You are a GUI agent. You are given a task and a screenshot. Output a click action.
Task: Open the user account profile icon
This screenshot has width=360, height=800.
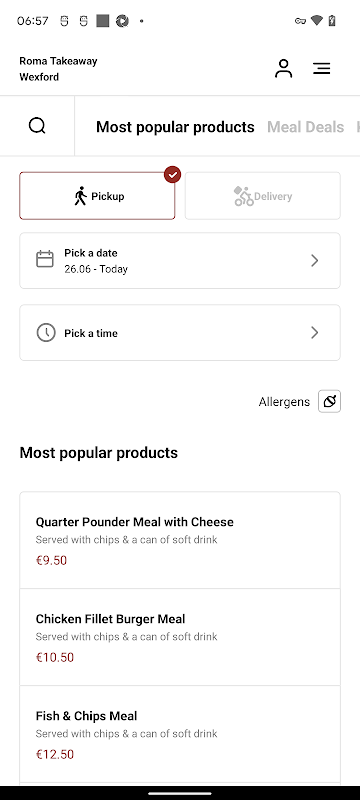pyautogui.click(x=284, y=68)
